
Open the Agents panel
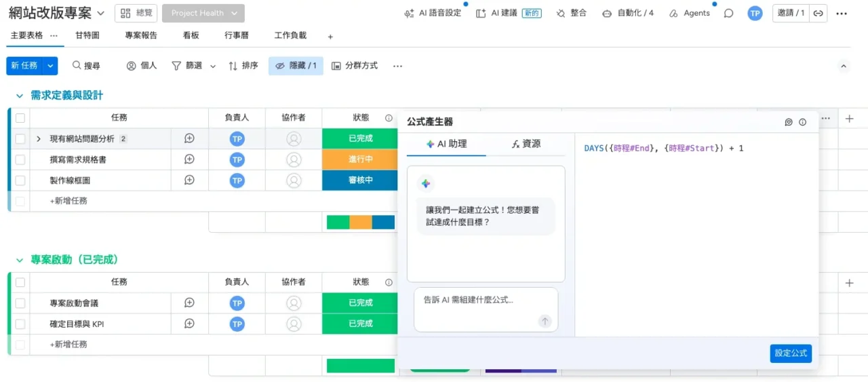689,13
